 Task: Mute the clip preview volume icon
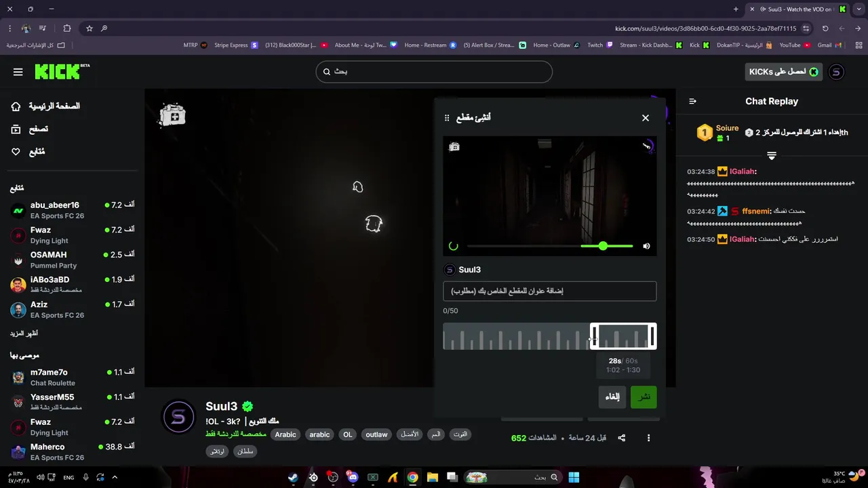click(x=646, y=246)
